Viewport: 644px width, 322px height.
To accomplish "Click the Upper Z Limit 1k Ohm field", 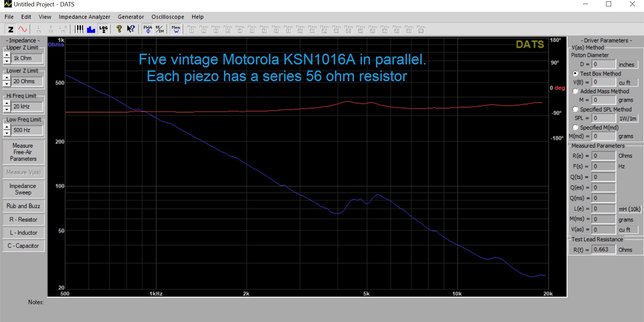I will click(x=28, y=58).
